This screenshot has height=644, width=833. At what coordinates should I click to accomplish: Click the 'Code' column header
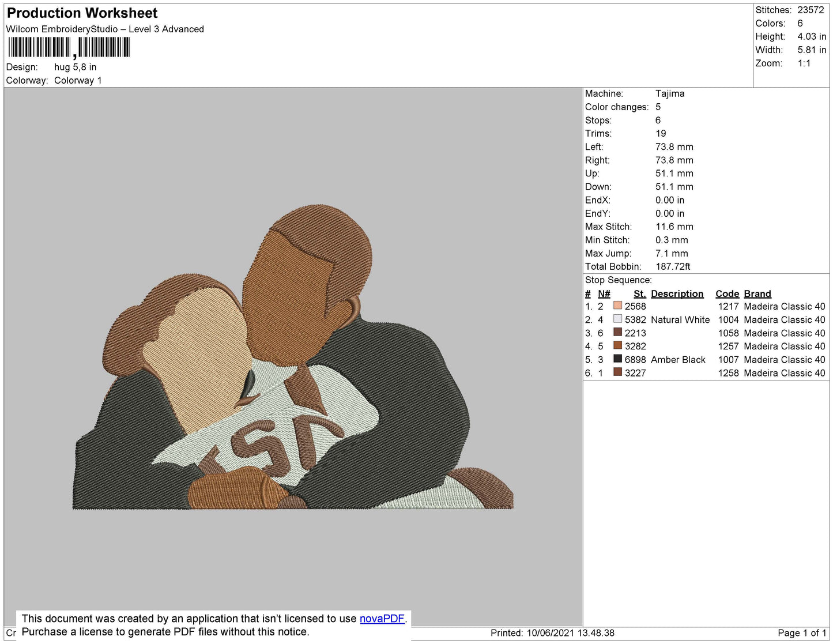point(727,293)
